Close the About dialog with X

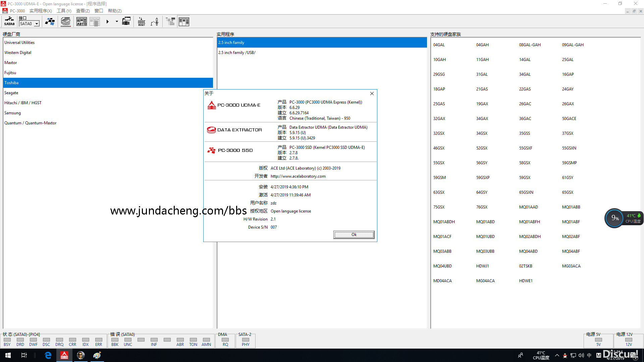pyautogui.click(x=372, y=94)
